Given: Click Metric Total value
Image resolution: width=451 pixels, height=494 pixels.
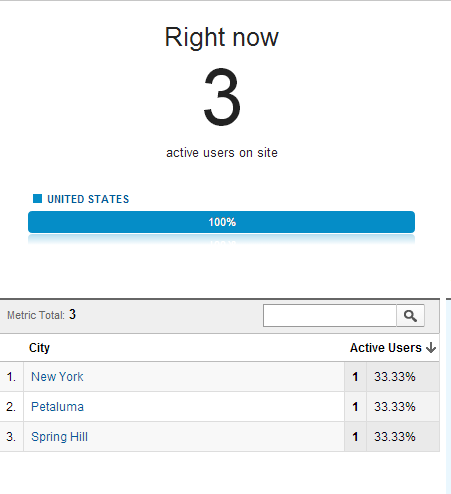Looking at the screenshot, I should pos(72,314).
